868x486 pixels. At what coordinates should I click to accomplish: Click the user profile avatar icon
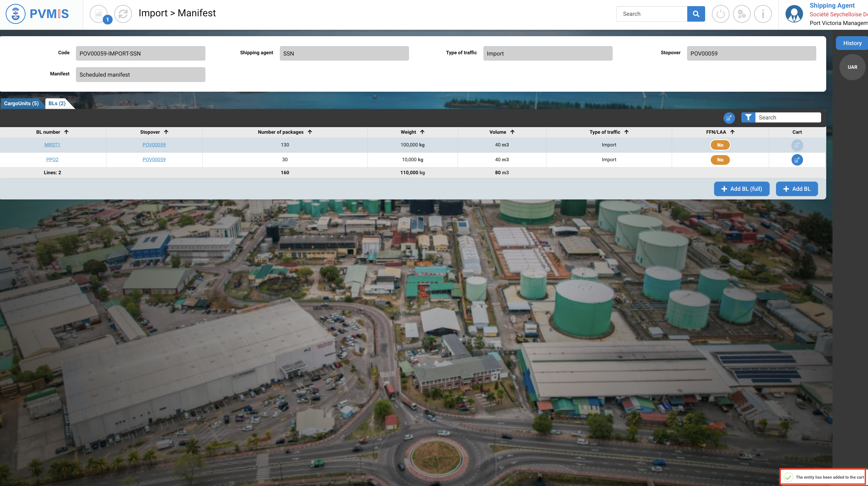pos(794,14)
